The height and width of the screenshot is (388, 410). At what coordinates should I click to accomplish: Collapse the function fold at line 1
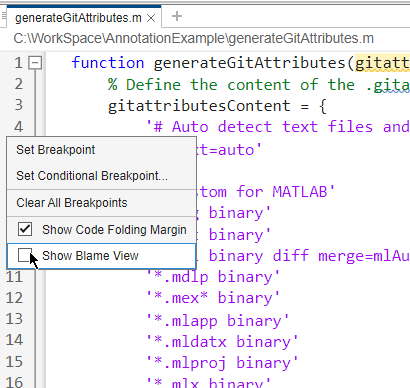pos(35,63)
